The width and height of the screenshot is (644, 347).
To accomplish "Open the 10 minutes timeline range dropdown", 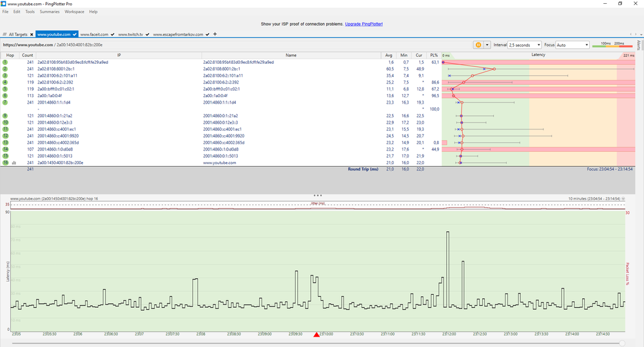I will coord(623,198).
